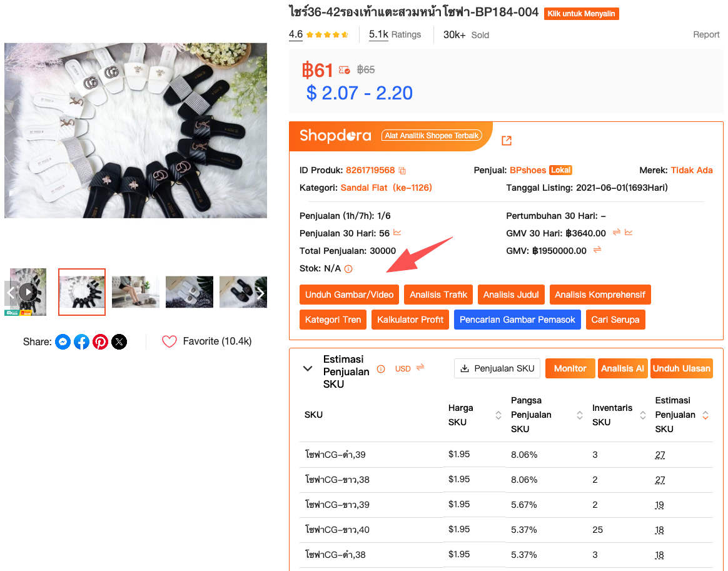Click the Unduh Gambar/Video button
This screenshot has height=571, width=728.
click(x=350, y=295)
